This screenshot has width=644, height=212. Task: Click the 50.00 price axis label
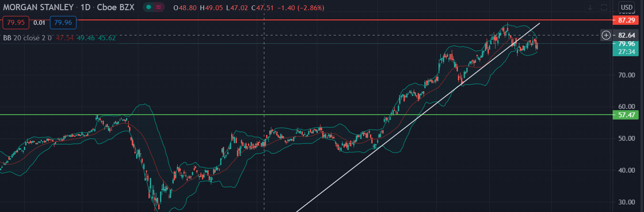(x=626, y=138)
